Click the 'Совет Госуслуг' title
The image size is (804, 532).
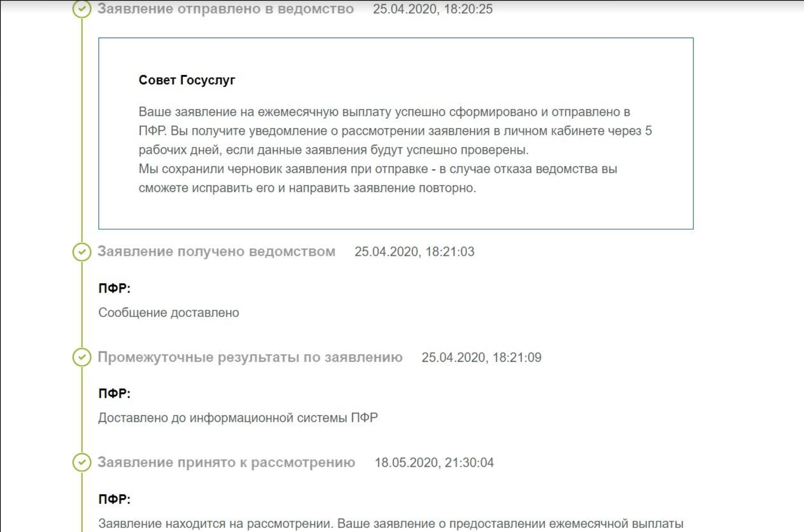pos(187,80)
